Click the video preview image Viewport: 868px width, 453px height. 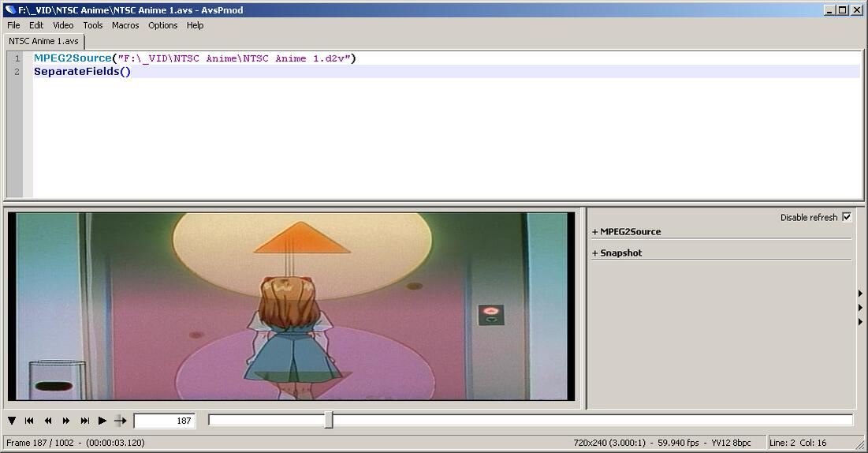point(291,306)
